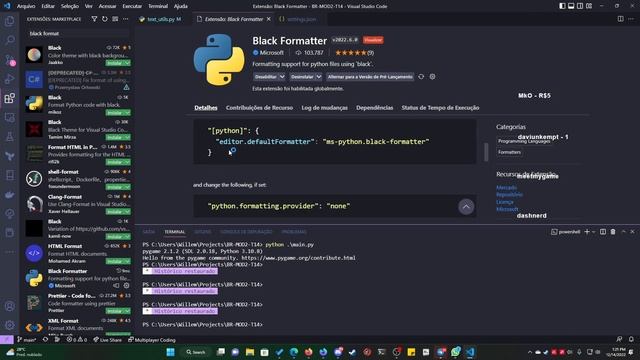Clear the extensions search results icon
This screenshot has height=360, width=640.
tap(115, 19)
